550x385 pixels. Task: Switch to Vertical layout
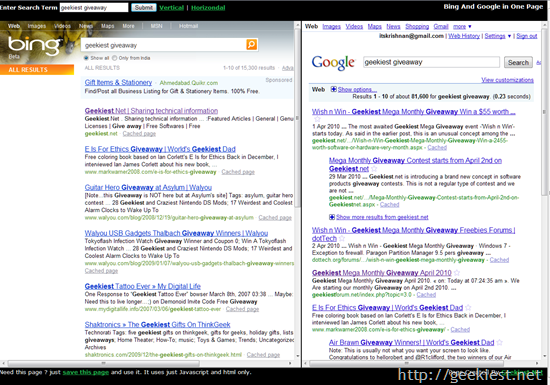[171, 7]
